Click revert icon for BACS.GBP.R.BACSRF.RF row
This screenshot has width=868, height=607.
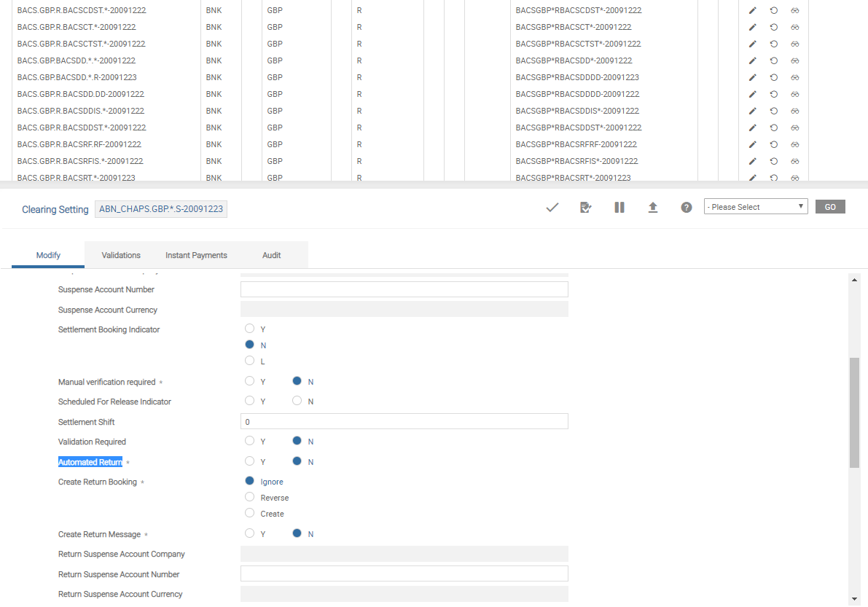pyautogui.click(x=774, y=144)
